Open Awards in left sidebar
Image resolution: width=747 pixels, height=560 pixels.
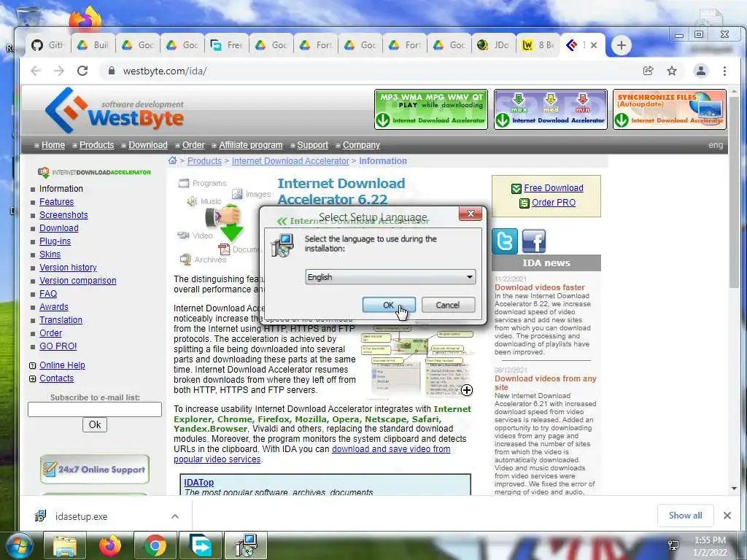tap(53, 307)
